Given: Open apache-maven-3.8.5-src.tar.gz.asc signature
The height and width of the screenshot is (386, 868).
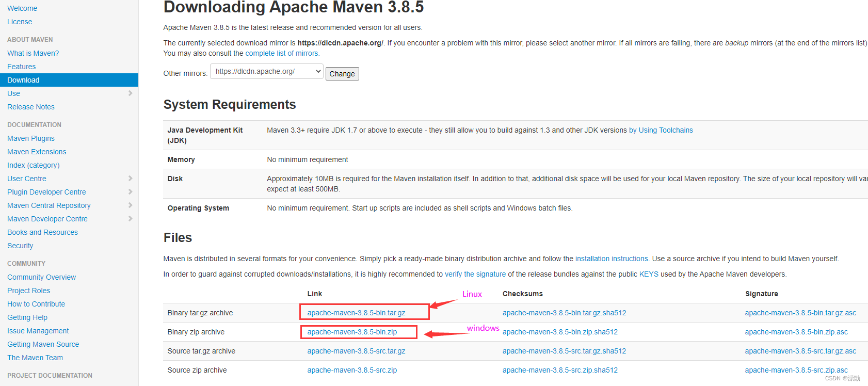Looking at the screenshot, I should coord(800,351).
